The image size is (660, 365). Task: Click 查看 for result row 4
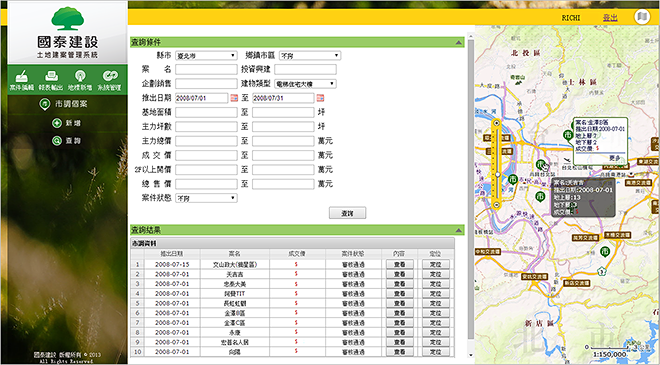tap(399, 293)
